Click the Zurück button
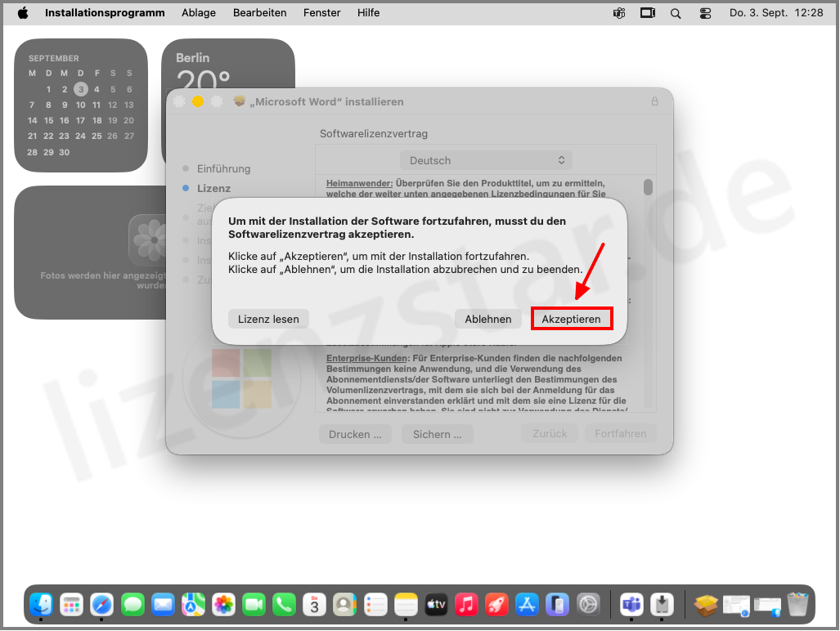This screenshot has height=631, width=840. (550, 433)
